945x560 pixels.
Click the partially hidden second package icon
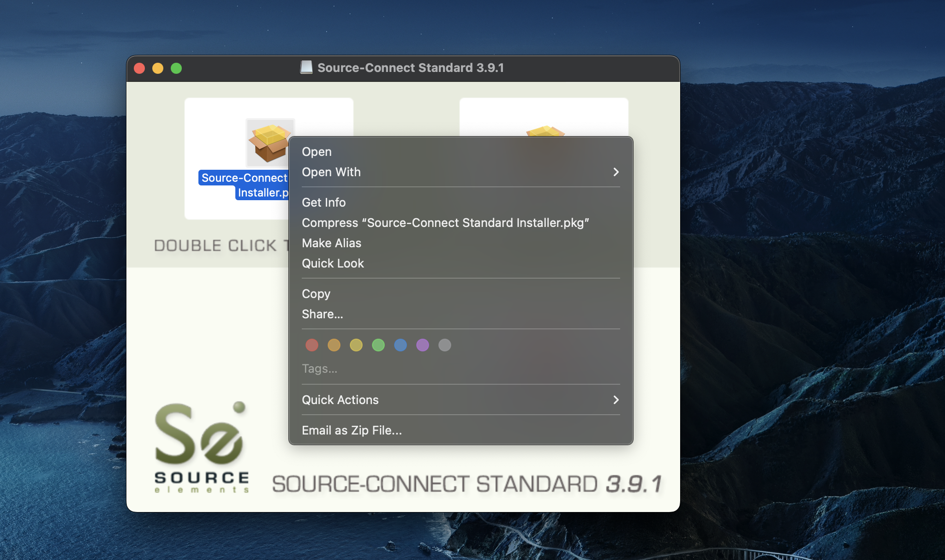(545, 131)
